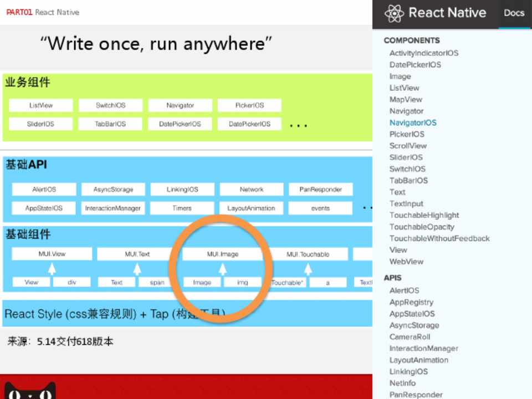
Task: Select the SwitchIOS box in the diagram
Action: tap(110, 105)
